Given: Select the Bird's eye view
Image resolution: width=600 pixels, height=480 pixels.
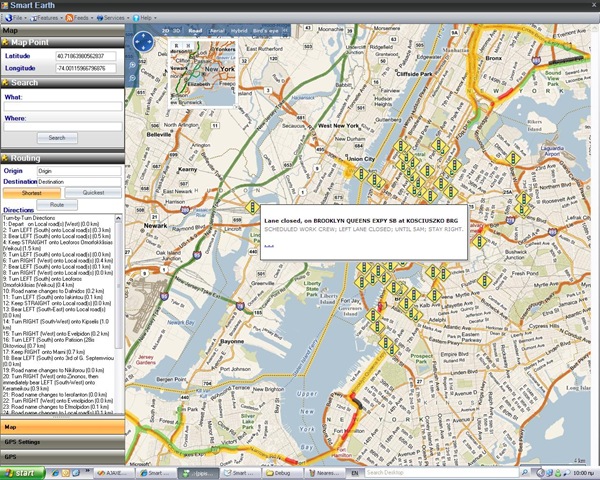Looking at the screenshot, I should tap(266, 31).
